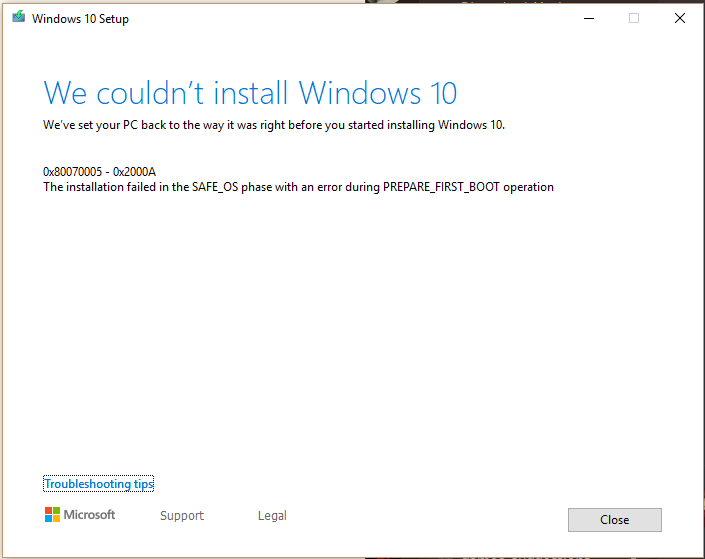Close the Setup window via X
The height and width of the screenshot is (559, 705).
tap(679, 18)
